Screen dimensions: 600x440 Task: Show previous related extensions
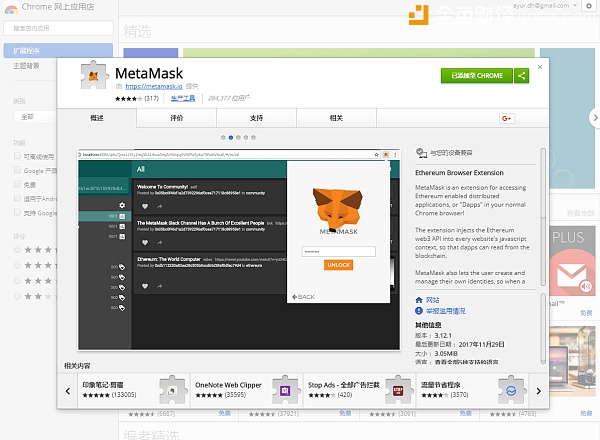pyautogui.click(x=68, y=391)
